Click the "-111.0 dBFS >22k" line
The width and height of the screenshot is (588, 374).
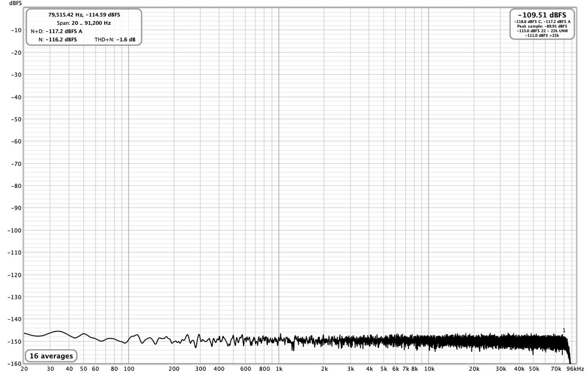[x=542, y=36]
